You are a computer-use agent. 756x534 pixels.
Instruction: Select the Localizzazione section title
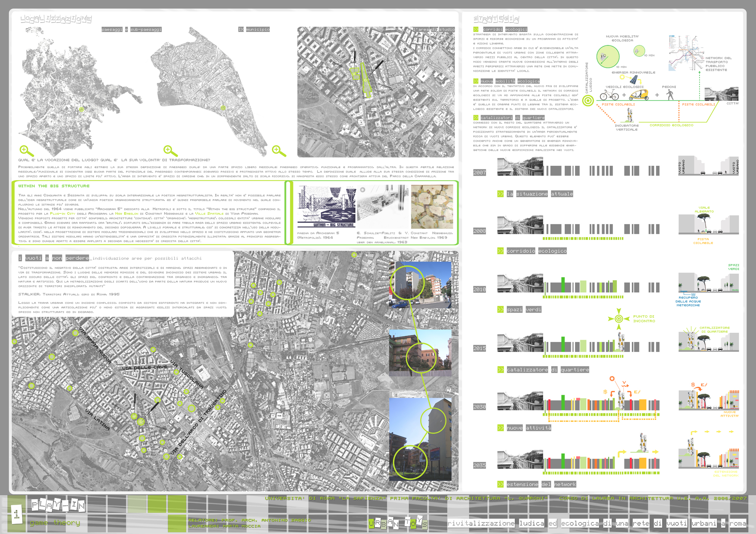coord(56,19)
